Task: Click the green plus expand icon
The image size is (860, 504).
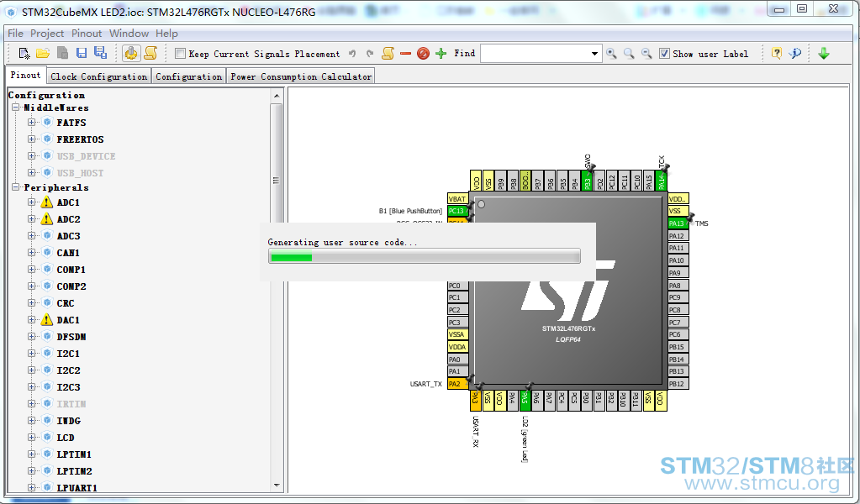Action: point(441,54)
